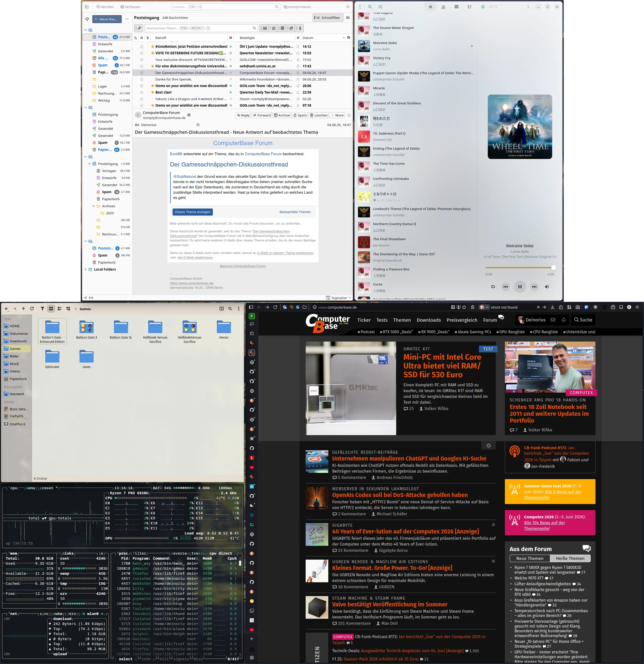The height and width of the screenshot is (664, 644).
Task: Switch to the music player home view
Action: pyautogui.click(x=430, y=7)
